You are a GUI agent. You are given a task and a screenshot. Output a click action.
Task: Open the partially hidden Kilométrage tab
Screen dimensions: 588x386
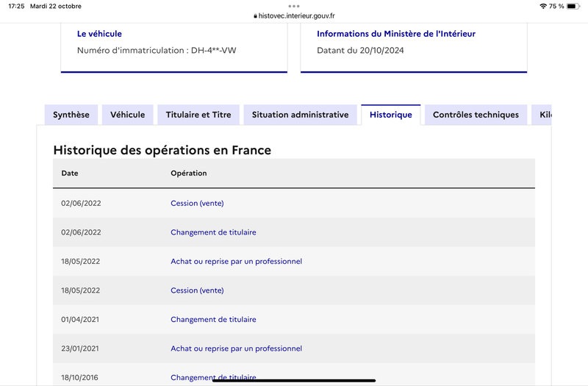pyautogui.click(x=542, y=115)
